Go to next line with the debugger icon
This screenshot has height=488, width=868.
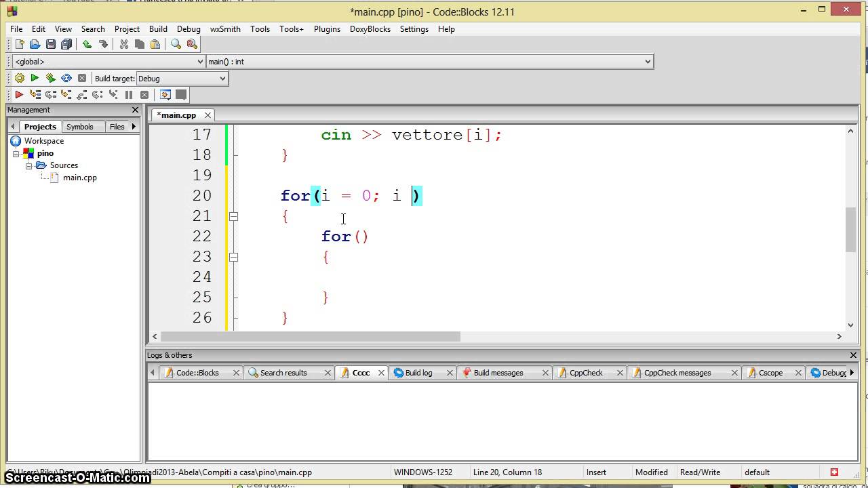click(x=50, y=95)
